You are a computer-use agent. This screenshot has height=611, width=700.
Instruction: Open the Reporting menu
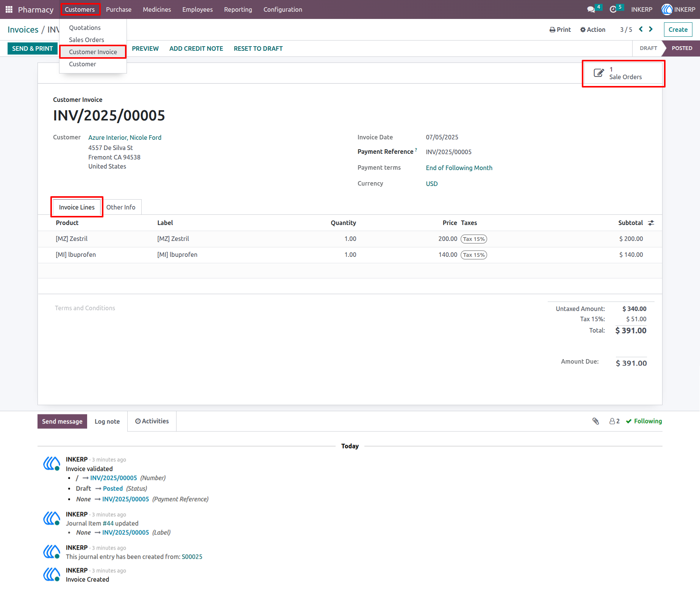[238, 9]
